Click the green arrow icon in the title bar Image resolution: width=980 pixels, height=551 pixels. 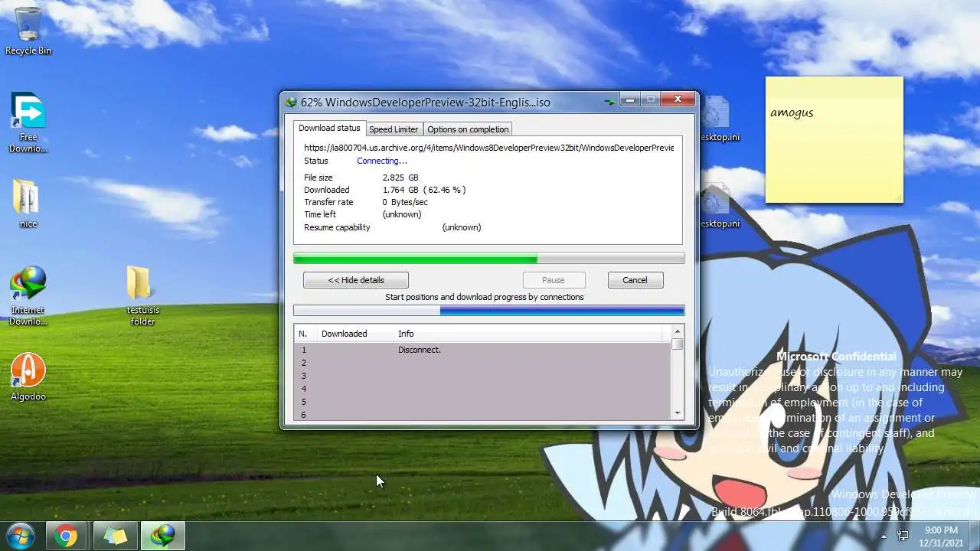click(609, 101)
